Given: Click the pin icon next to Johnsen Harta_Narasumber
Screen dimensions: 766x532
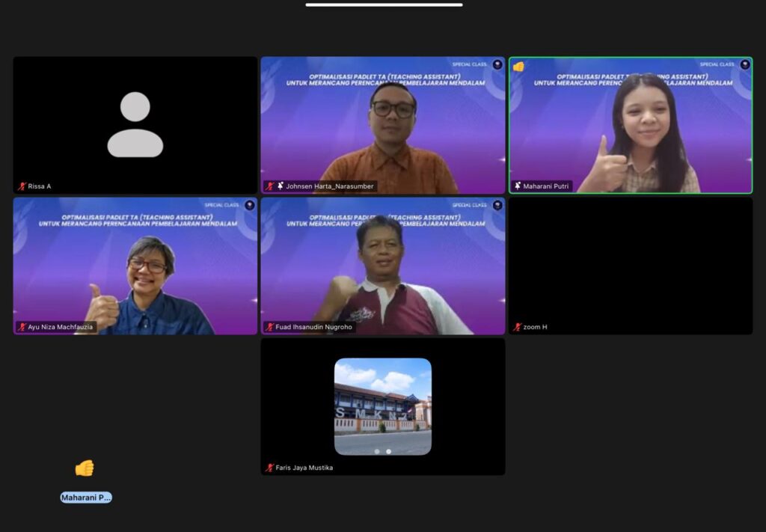Looking at the screenshot, I should tap(280, 186).
